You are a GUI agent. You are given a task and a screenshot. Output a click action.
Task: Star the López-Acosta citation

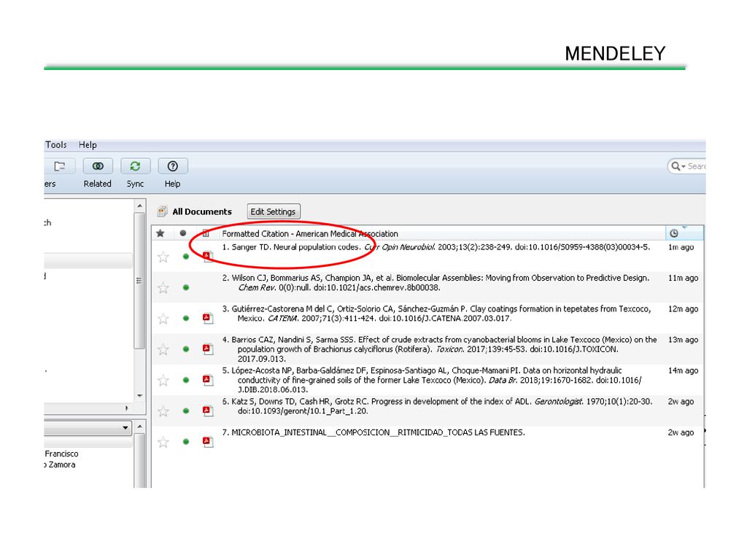[163, 381]
